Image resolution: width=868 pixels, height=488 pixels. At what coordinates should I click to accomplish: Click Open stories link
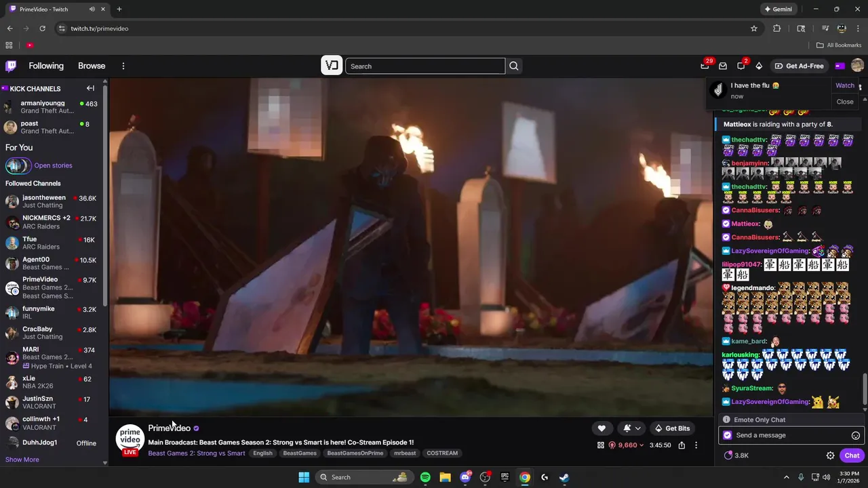pos(53,165)
